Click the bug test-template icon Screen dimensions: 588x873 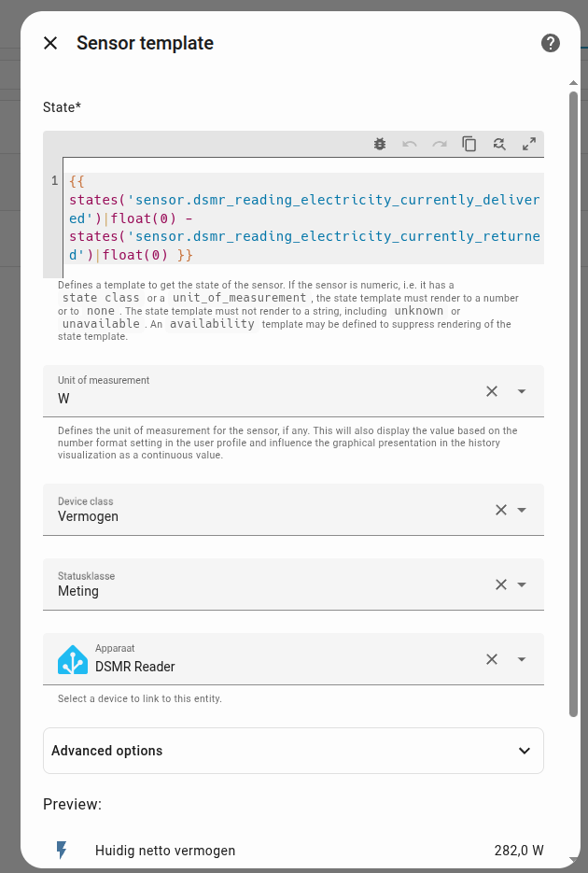380,144
